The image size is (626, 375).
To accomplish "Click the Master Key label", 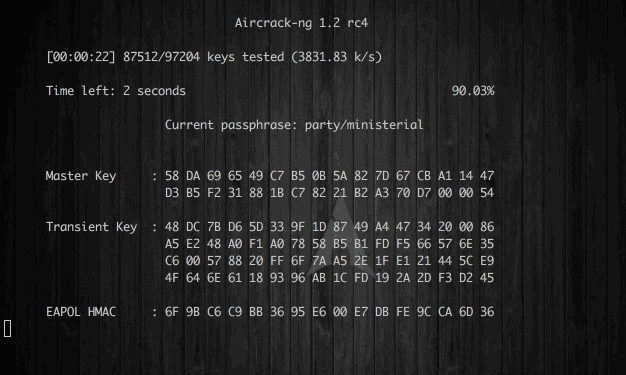I will (81, 176).
